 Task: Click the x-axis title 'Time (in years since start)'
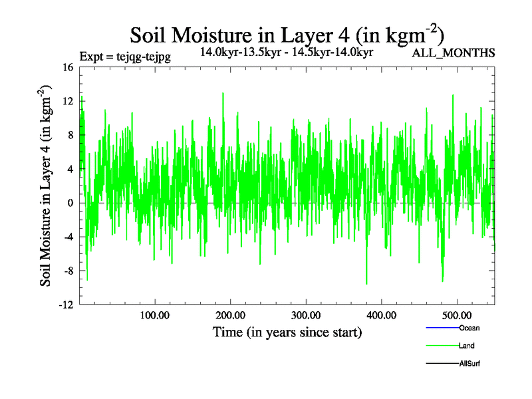pyautogui.click(x=287, y=332)
